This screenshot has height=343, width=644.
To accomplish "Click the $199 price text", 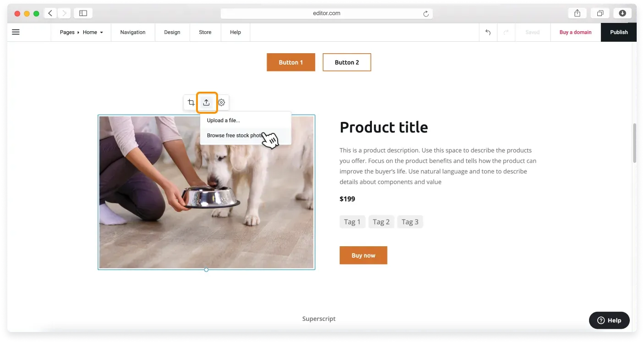I will point(347,199).
